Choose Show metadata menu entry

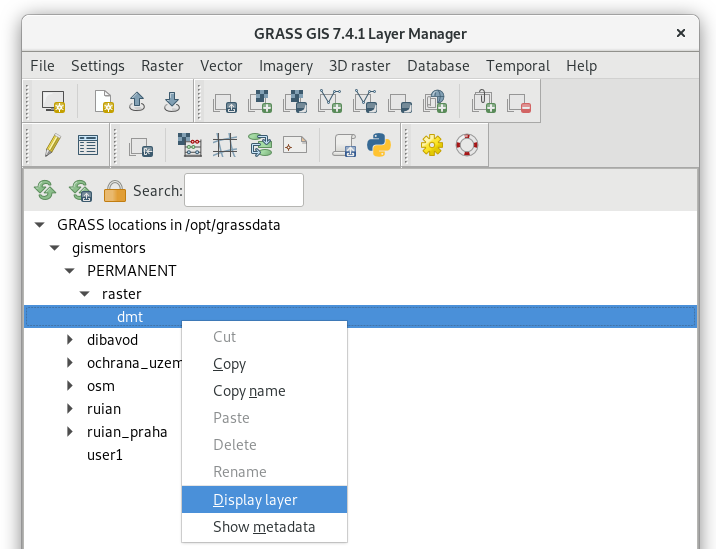[x=264, y=527]
